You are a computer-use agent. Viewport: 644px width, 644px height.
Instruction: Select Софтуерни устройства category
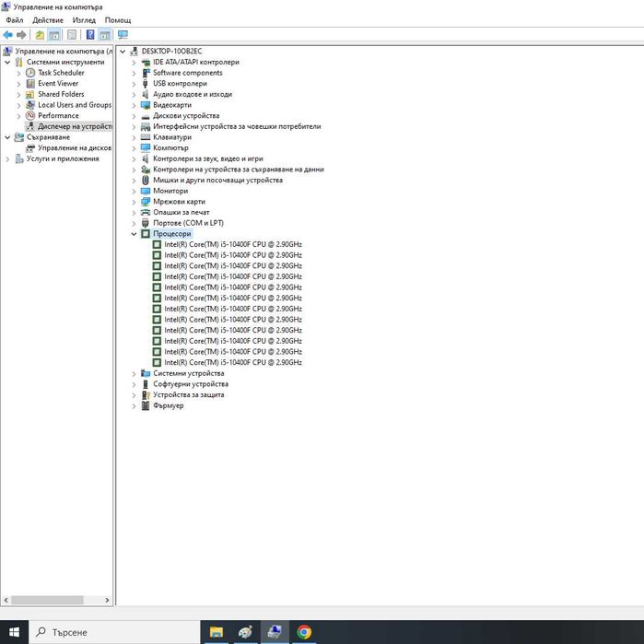point(191,384)
